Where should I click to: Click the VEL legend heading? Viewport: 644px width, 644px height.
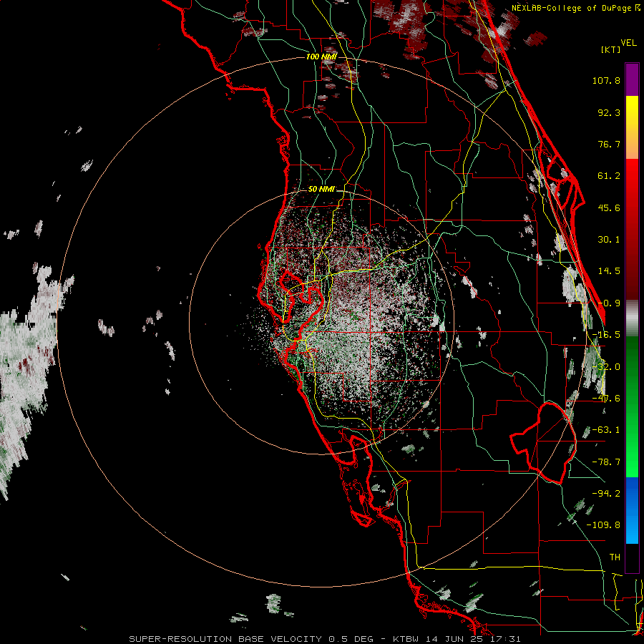[629, 43]
